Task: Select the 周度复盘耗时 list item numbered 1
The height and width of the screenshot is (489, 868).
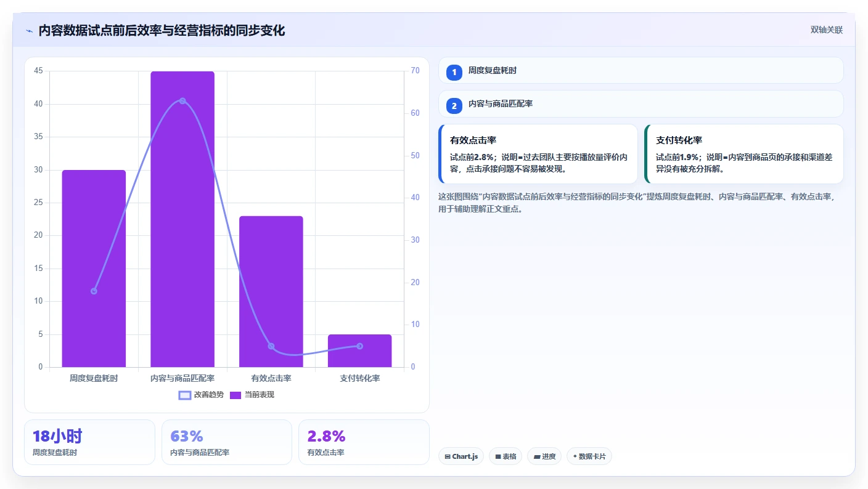Action: 641,71
